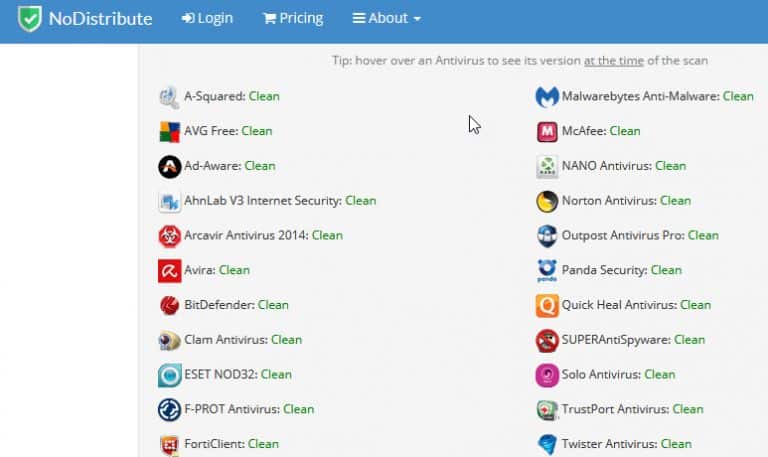Image resolution: width=768 pixels, height=457 pixels.
Task: Click the Solo Antivirus result text
Action: [619, 374]
